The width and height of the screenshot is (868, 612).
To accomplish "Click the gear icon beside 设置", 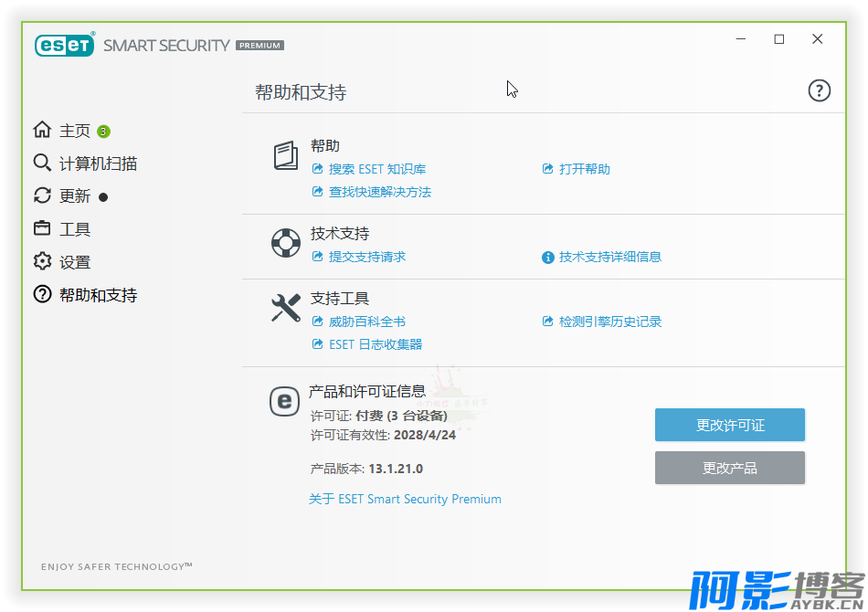I will coord(42,261).
